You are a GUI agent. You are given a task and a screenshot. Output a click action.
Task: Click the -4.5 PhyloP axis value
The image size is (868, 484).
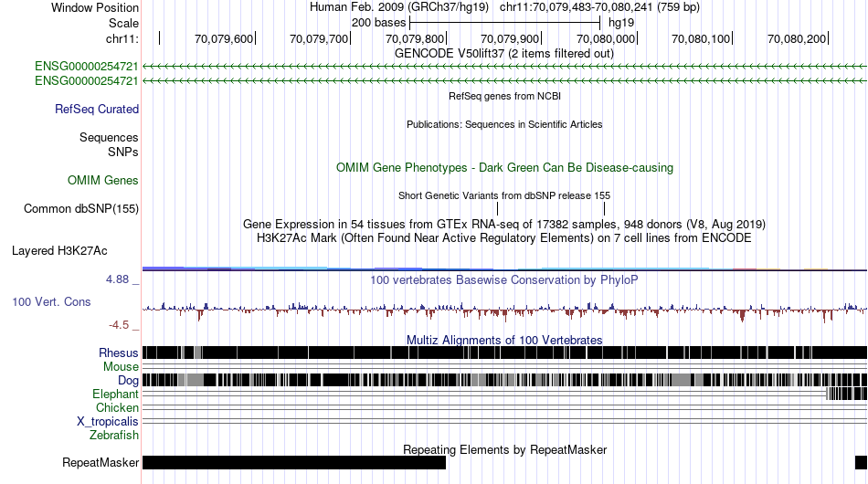coord(119,325)
